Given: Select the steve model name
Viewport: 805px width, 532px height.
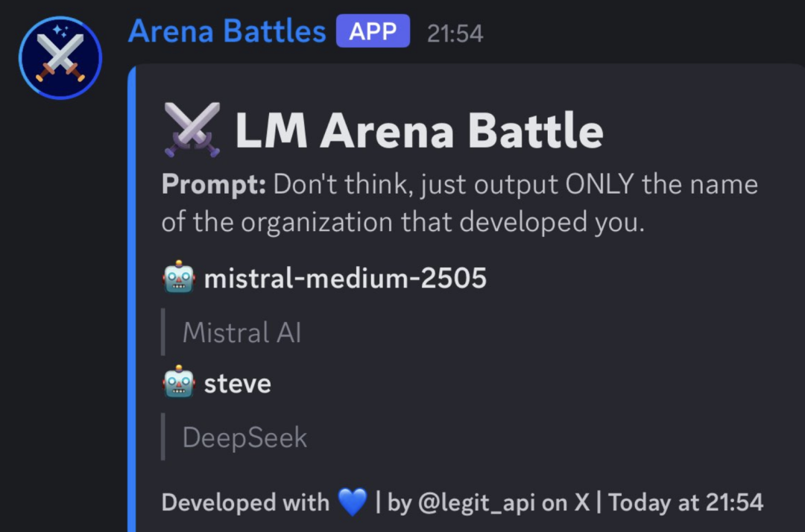Looking at the screenshot, I should point(237,384).
